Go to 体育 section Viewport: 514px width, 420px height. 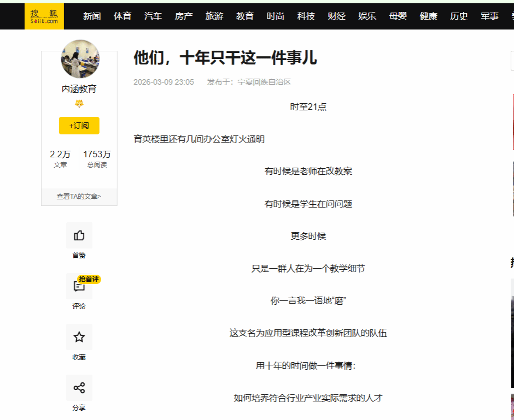point(122,16)
